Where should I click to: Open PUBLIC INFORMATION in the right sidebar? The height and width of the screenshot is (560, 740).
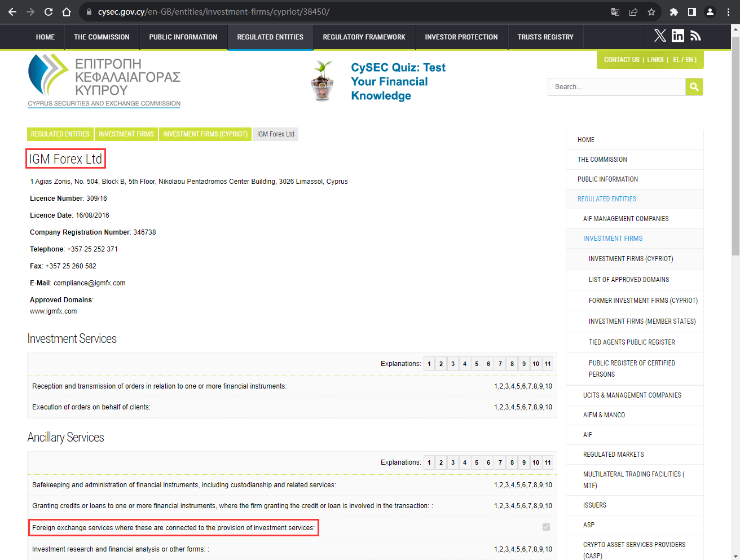(635, 179)
